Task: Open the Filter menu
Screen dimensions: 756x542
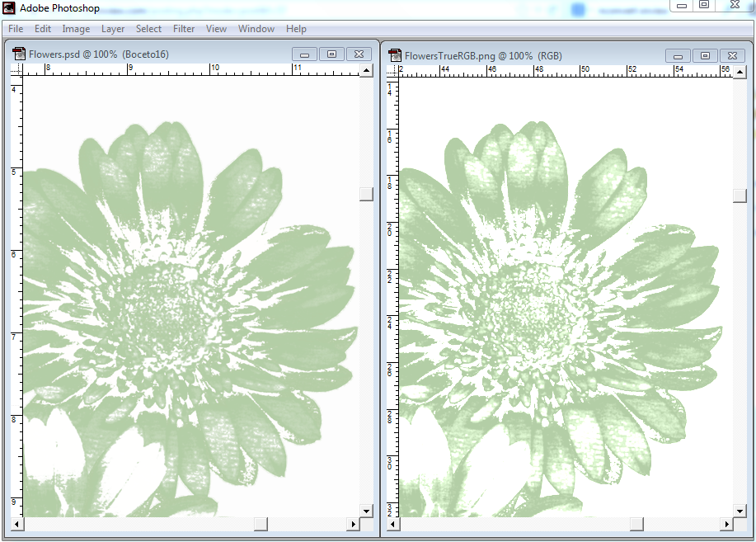Action: [x=184, y=29]
